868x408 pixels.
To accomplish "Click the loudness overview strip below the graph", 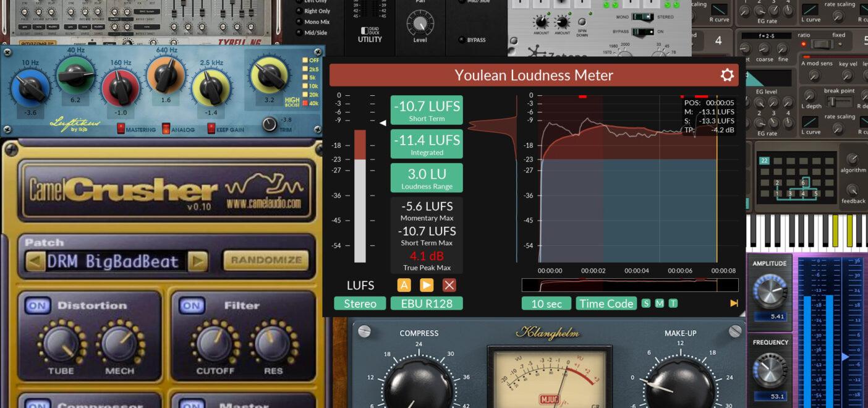I will tap(629, 284).
